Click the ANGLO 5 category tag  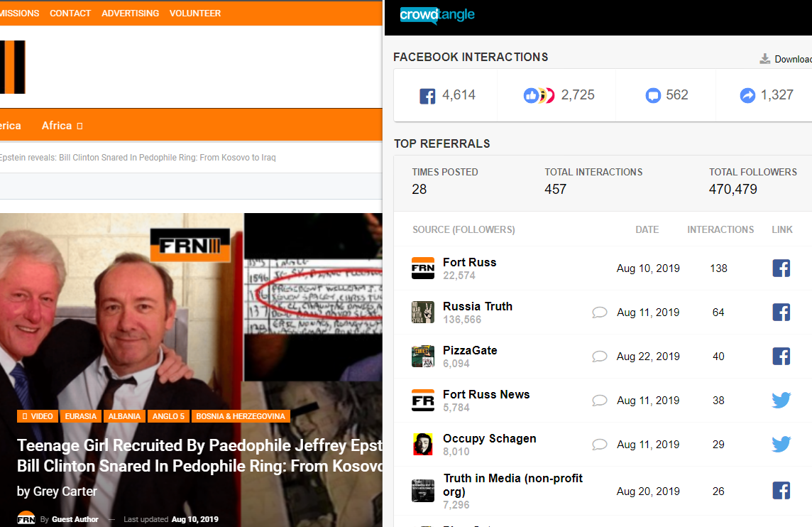pyautogui.click(x=168, y=416)
